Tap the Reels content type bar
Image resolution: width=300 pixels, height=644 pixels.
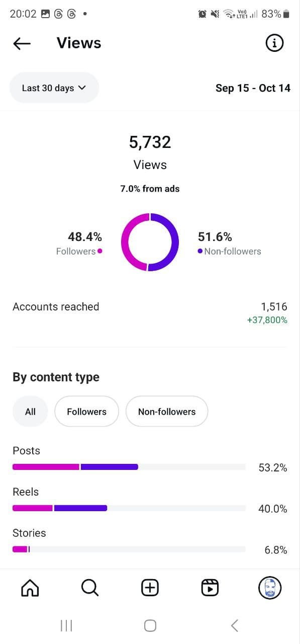129,508
